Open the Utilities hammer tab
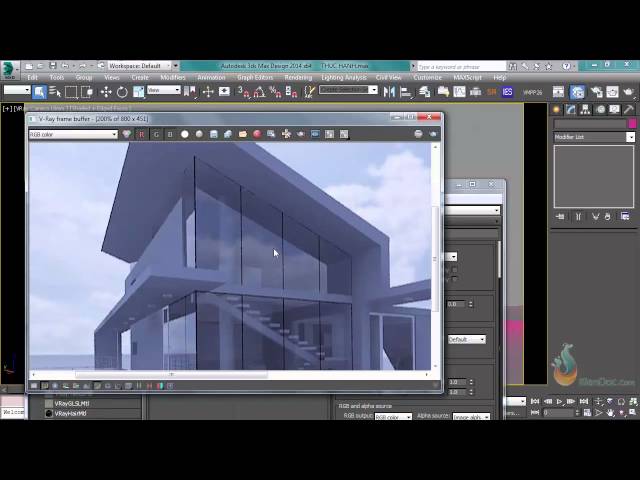The width and height of the screenshot is (640, 480). click(x=629, y=110)
